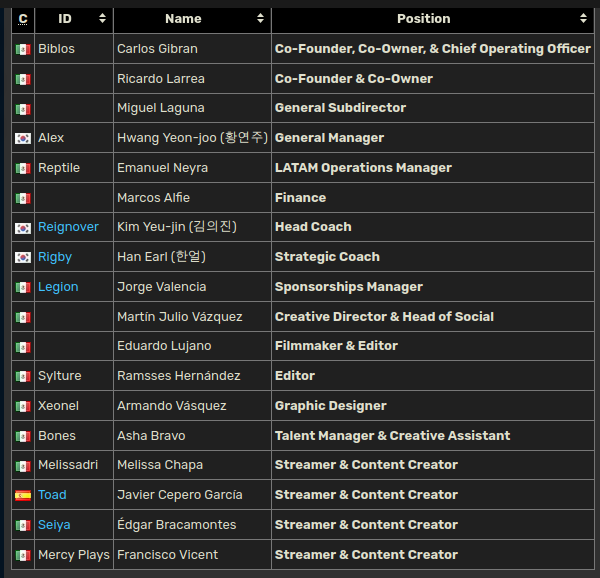
Task: Select the name Jorge Valencia
Action: 161,287
